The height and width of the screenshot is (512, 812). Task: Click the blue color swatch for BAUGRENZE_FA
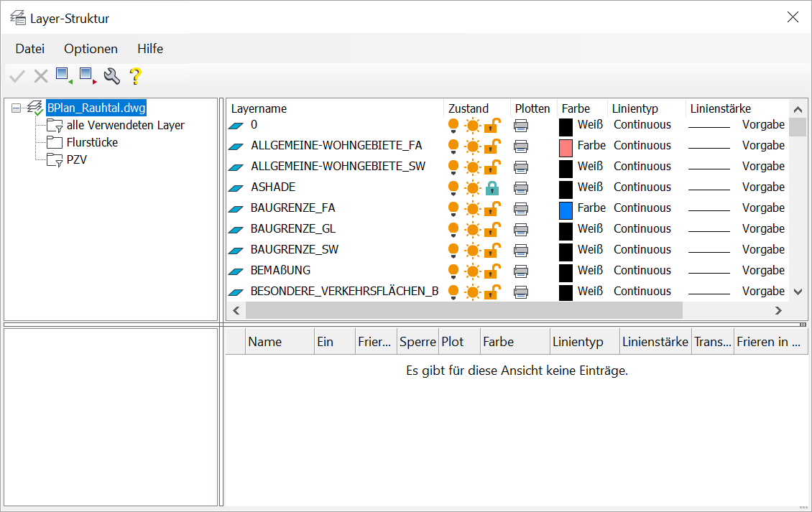point(566,209)
